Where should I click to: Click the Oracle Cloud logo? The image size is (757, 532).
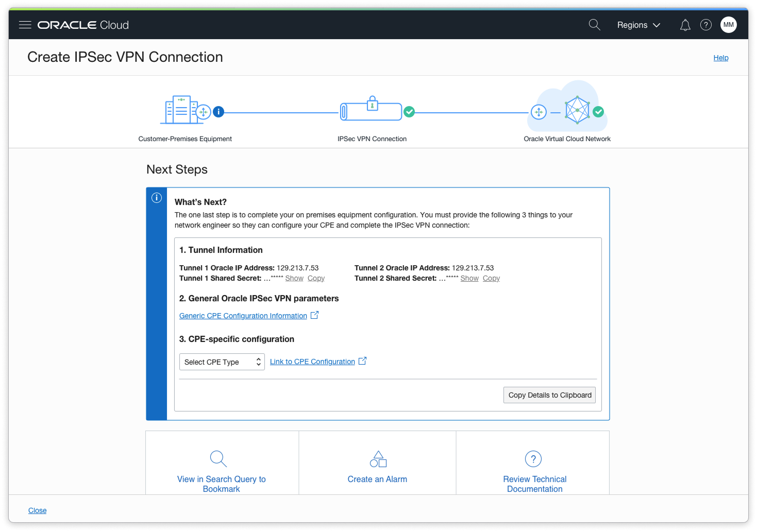[x=83, y=25]
